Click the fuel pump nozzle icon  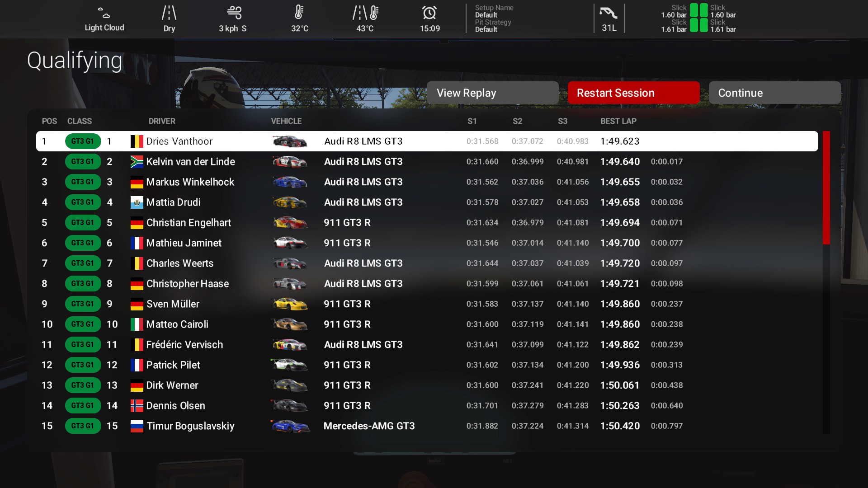(609, 13)
